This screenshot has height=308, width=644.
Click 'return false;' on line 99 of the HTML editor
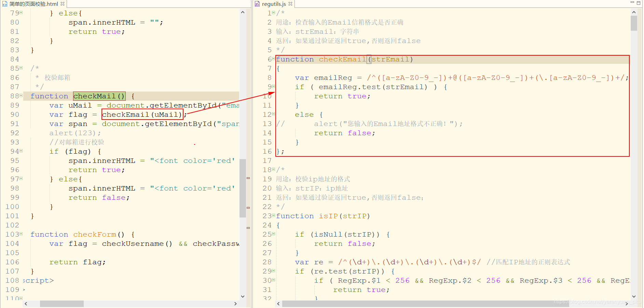click(x=99, y=197)
